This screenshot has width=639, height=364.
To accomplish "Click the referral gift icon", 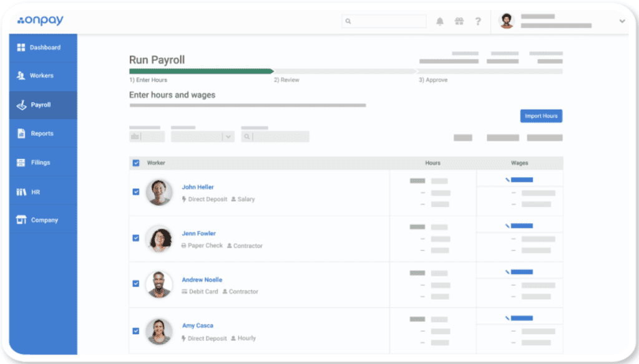I will (459, 21).
